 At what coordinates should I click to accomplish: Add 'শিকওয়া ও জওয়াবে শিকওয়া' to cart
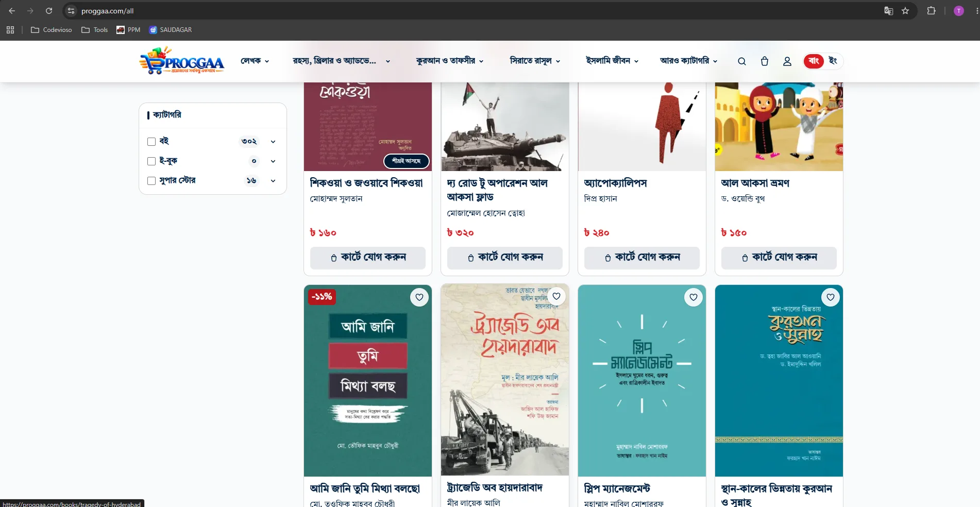(368, 258)
